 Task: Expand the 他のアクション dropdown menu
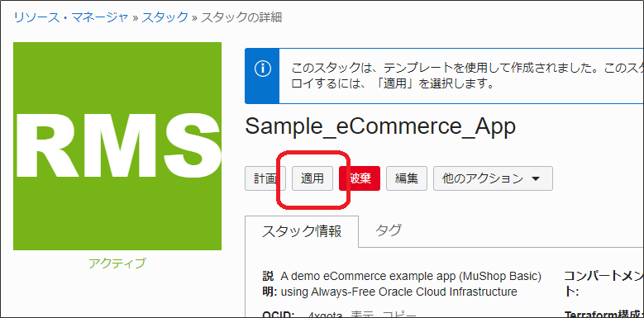493,178
